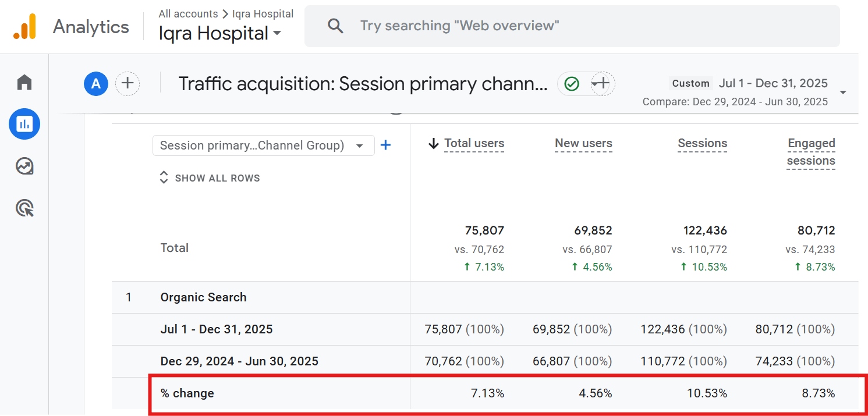Click the sort arrow beside Total users
Image resolution: width=868 pixels, height=416 pixels.
tap(433, 144)
